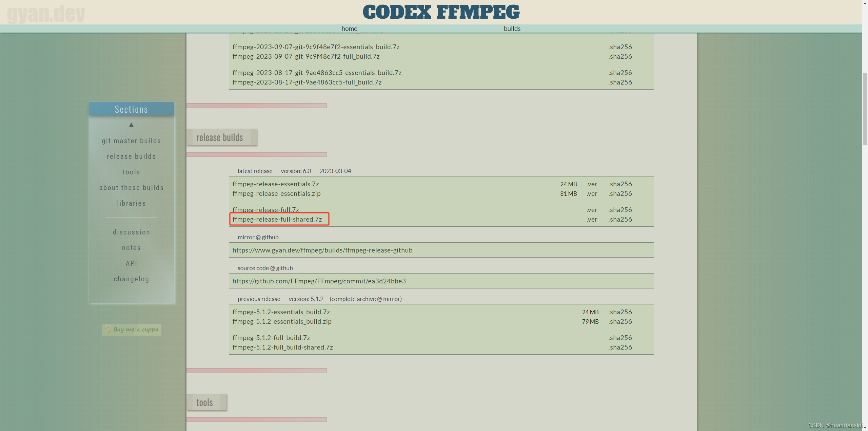Open API link in sidebar

[x=131, y=263]
